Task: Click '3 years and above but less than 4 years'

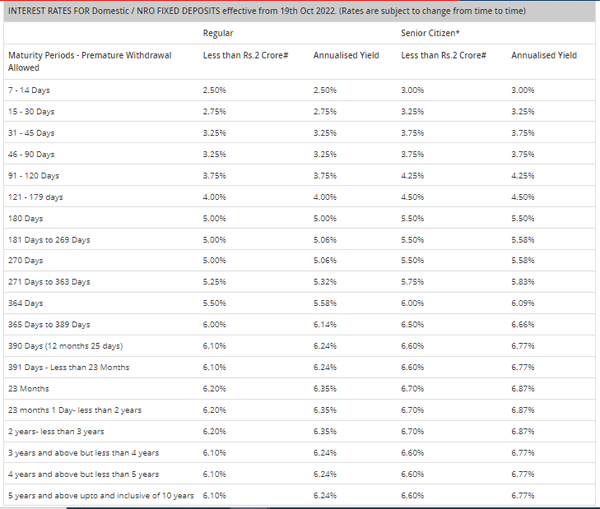Action: coord(82,453)
